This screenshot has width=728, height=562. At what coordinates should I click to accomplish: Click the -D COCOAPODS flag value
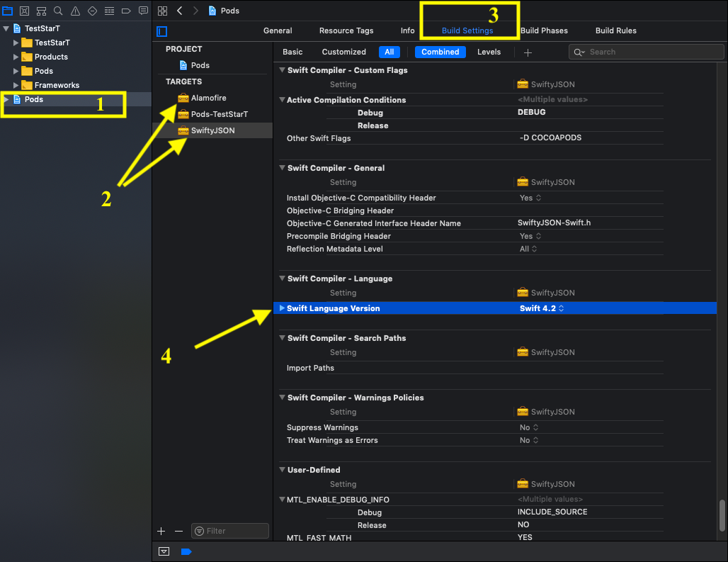550,138
